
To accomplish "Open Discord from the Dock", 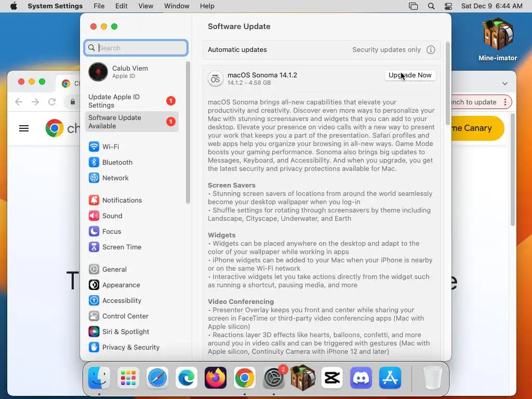I will click(361, 378).
